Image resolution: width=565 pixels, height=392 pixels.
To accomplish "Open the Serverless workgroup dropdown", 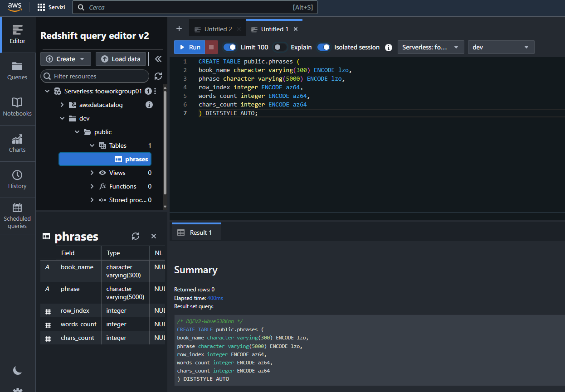I will pos(431,47).
